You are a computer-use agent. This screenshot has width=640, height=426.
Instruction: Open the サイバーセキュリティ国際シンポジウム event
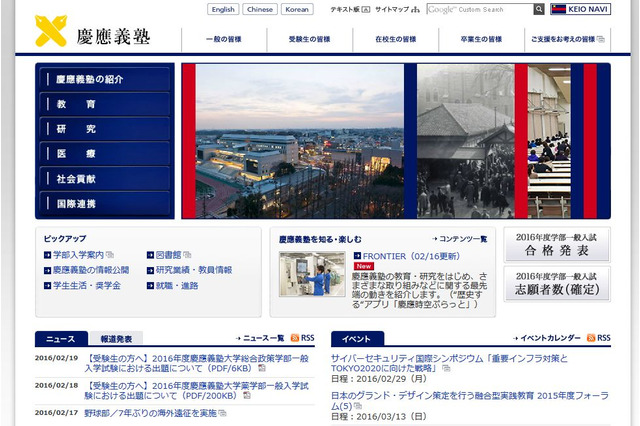(449, 363)
